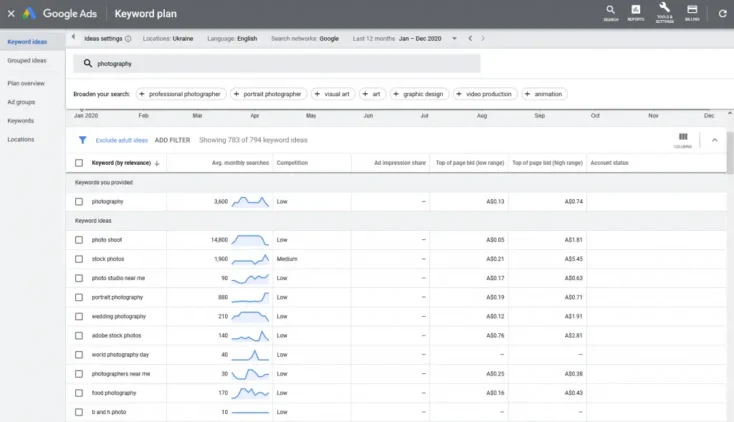Viewport: 734px width, 422px height.
Task: Check the 'b and h photo' row
Action: (79, 412)
